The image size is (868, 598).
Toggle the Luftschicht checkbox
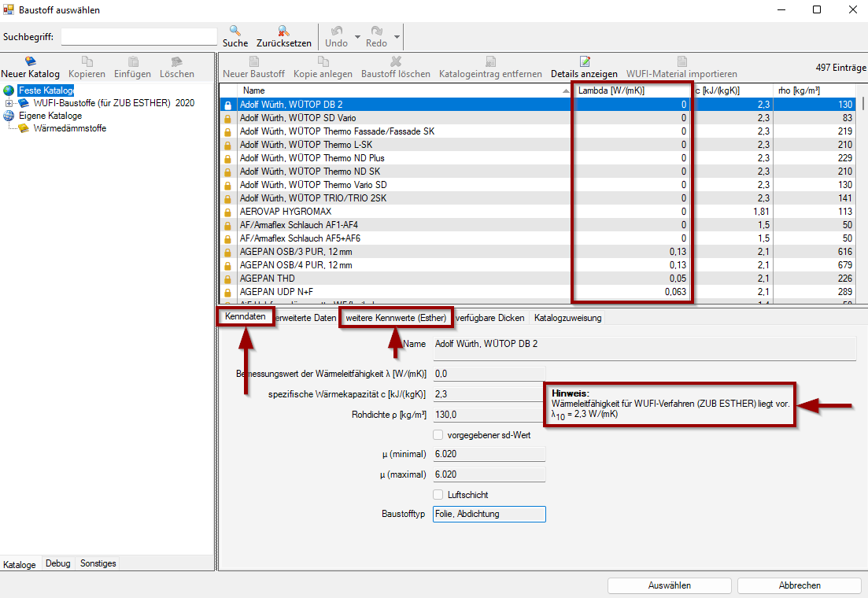tap(438, 494)
